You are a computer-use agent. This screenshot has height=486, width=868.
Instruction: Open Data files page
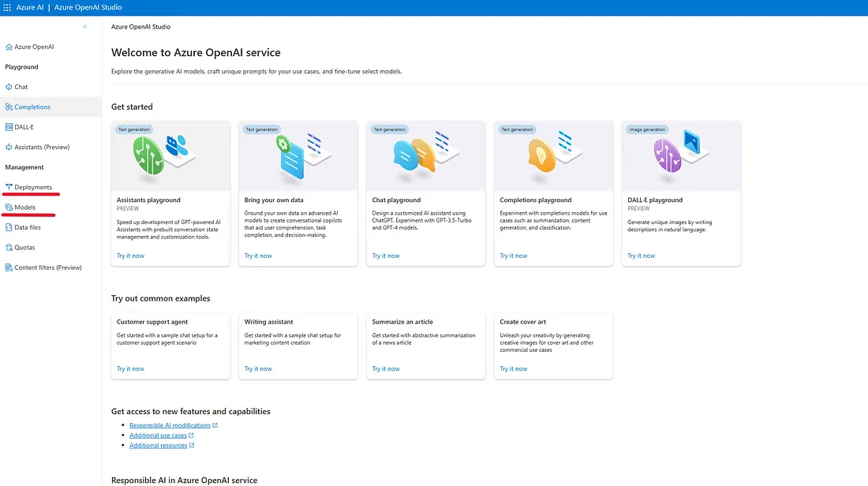[x=28, y=227]
